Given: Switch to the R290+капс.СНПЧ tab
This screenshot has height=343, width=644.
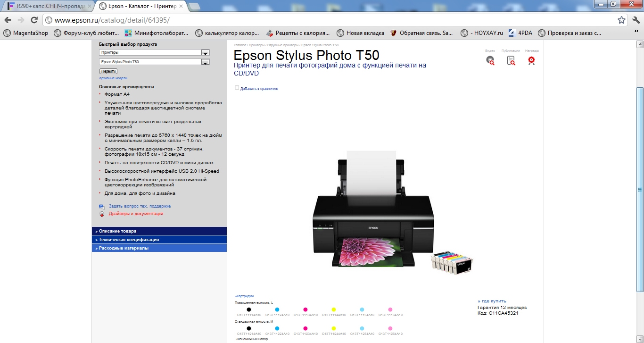Looking at the screenshot, I should pos(48,6).
